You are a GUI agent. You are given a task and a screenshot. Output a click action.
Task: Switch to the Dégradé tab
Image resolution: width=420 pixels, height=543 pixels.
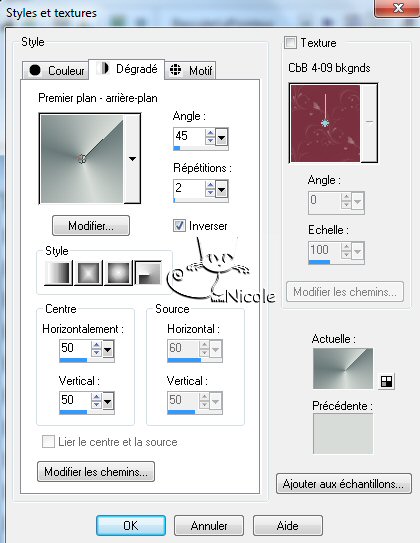pyautogui.click(x=127, y=69)
